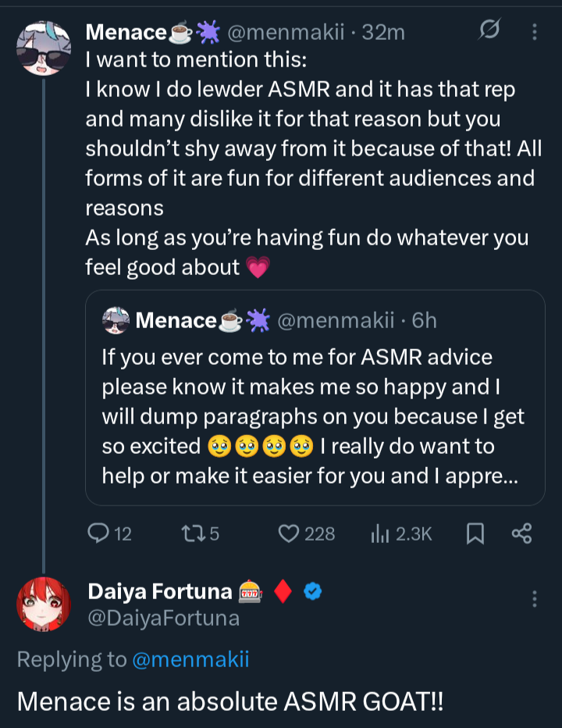Click the @menmakii mention link in reply
Screen dimensions: 562x728
click(x=190, y=659)
